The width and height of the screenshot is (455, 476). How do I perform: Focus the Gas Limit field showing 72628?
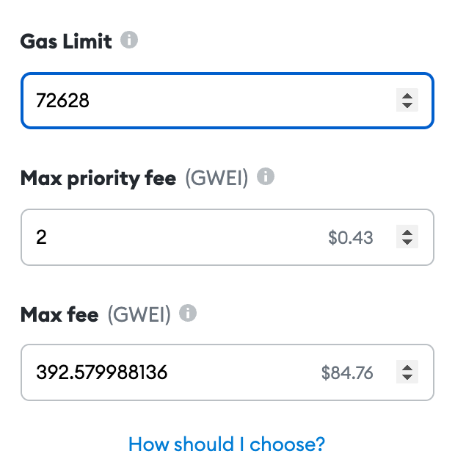(x=227, y=101)
